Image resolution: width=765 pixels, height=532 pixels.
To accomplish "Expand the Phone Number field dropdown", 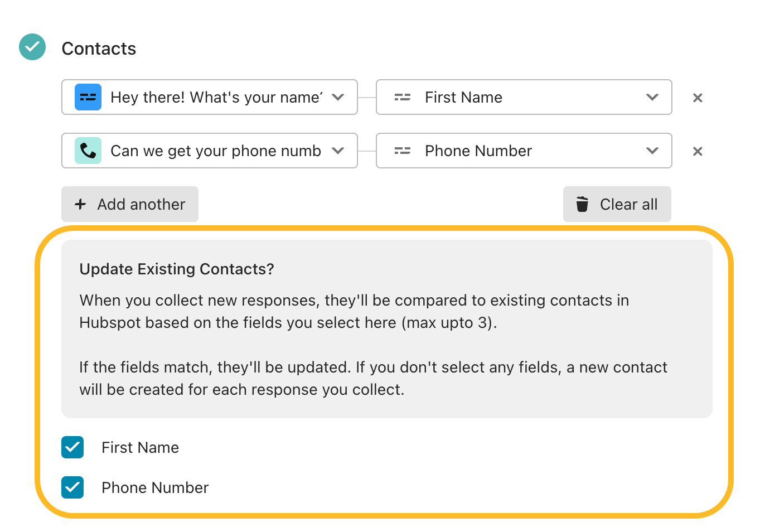I will 524,151.
